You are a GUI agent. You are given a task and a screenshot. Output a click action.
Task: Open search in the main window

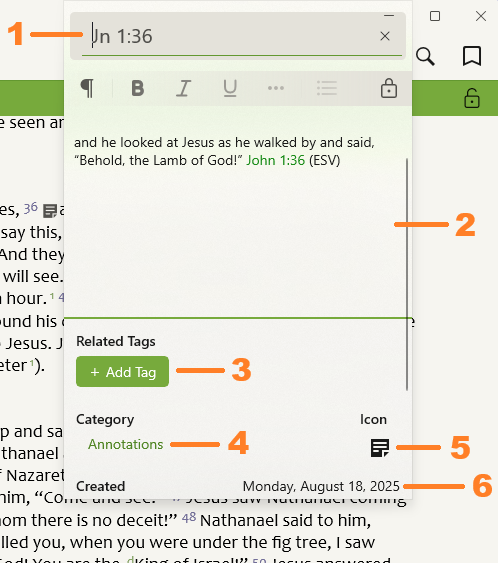pos(425,56)
